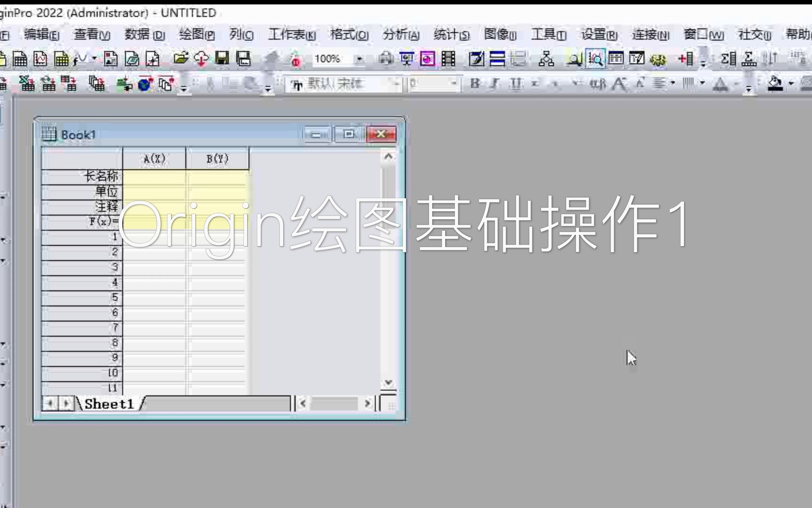Expand the import toolbar overflow arrow
The image size is (812, 508).
pyautogui.click(x=184, y=89)
